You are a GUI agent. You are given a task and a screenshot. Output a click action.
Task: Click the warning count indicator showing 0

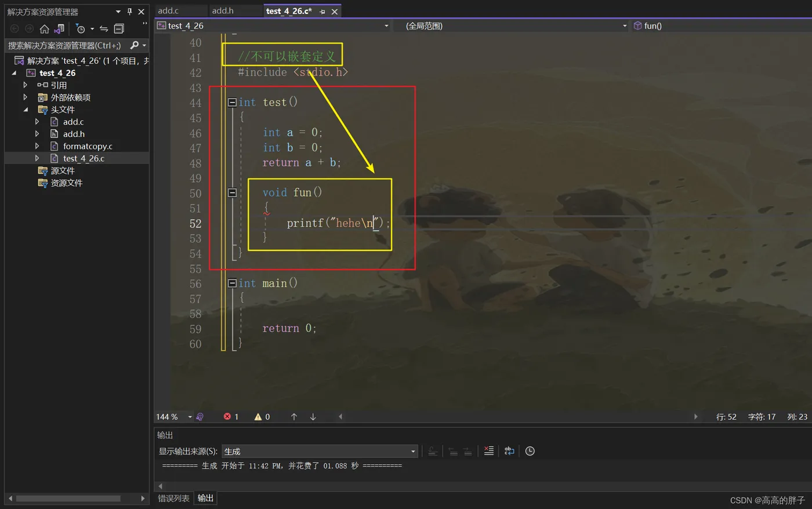[x=262, y=417]
